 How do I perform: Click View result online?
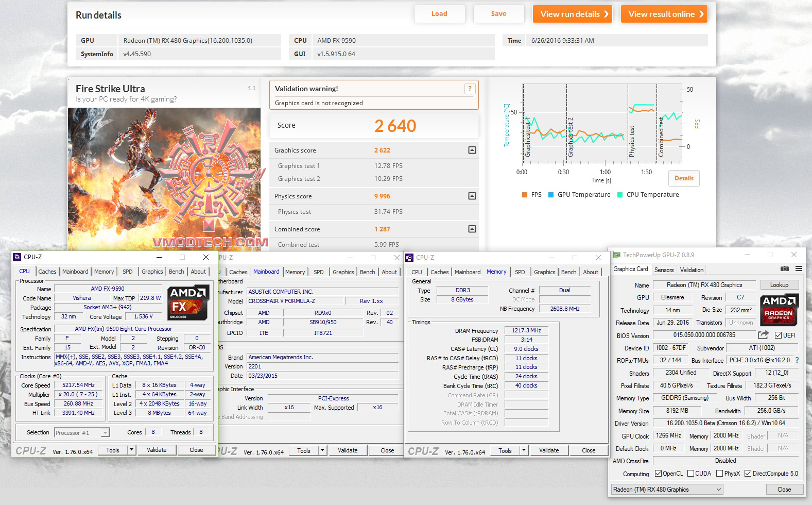664,14
